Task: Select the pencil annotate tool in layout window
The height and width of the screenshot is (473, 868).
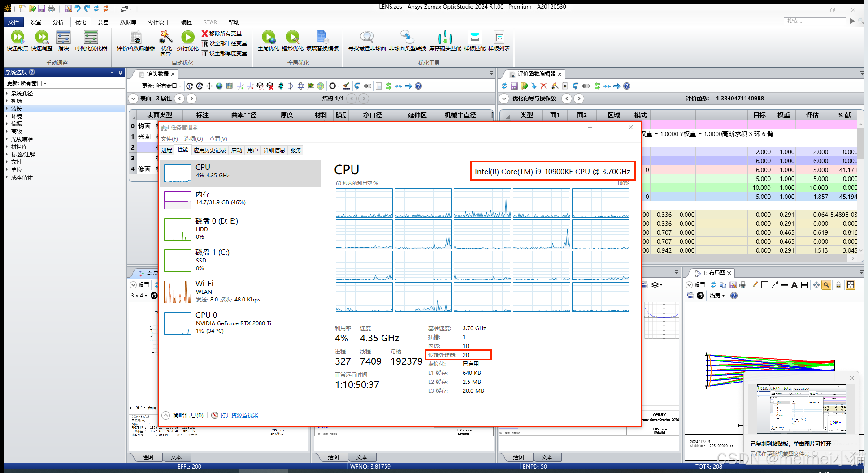Action: (755, 285)
